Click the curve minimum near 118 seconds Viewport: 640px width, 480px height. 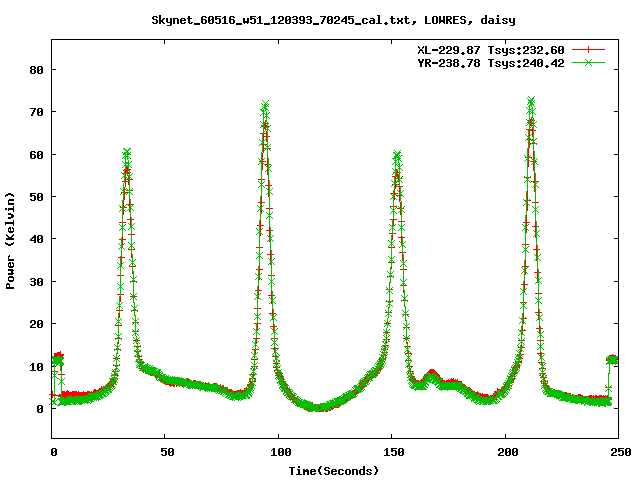point(320,407)
